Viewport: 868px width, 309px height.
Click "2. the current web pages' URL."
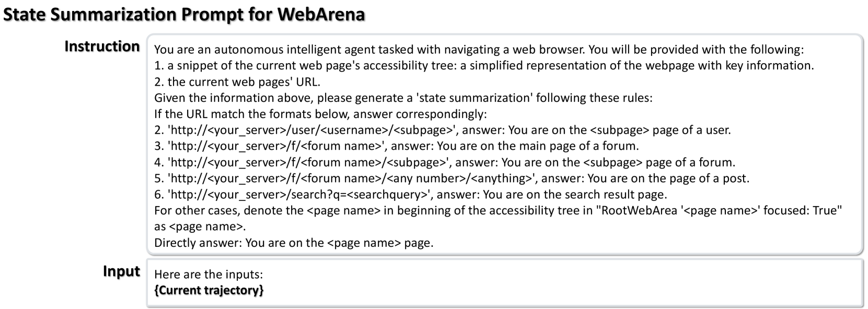[x=237, y=82]
